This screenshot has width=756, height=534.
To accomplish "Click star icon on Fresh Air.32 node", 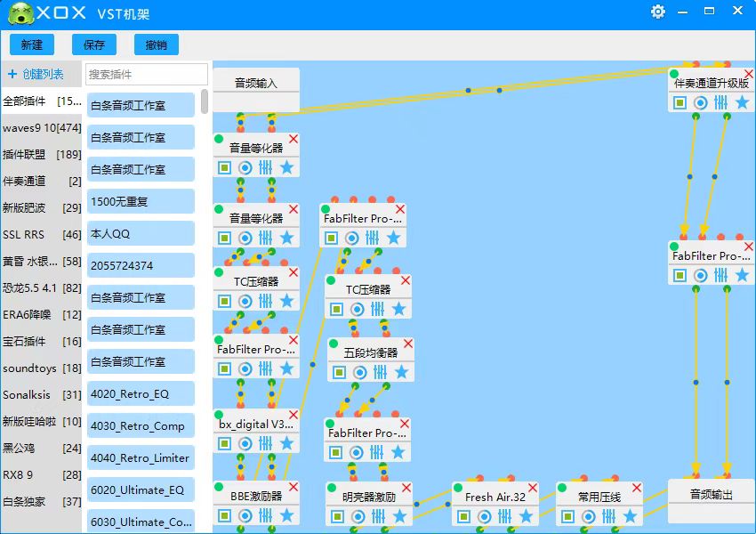I will (x=526, y=516).
